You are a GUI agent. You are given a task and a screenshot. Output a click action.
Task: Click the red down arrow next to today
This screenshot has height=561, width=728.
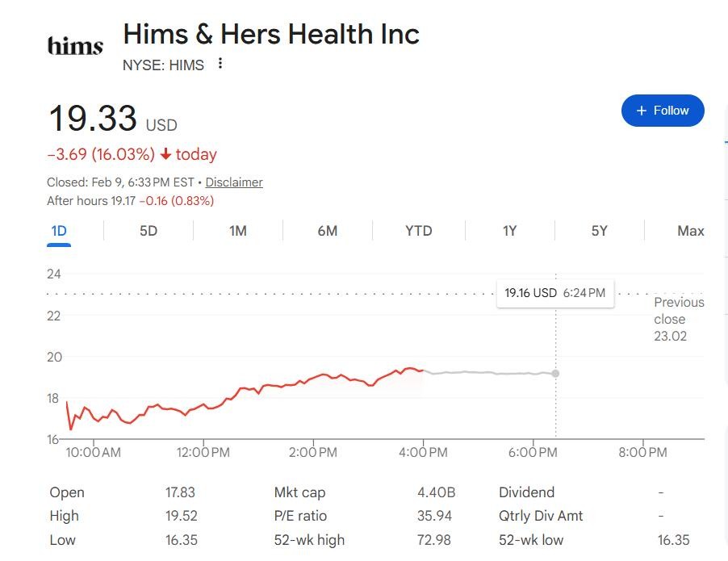pos(165,154)
